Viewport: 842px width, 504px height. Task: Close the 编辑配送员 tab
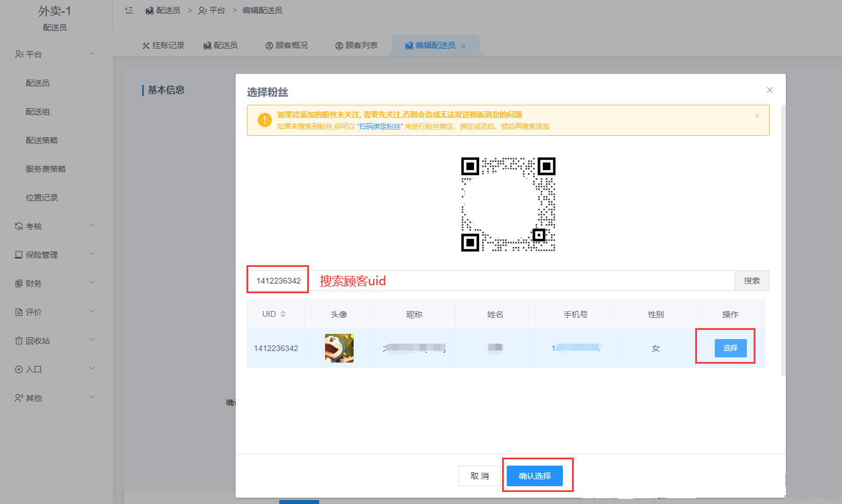(x=464, y=46)
